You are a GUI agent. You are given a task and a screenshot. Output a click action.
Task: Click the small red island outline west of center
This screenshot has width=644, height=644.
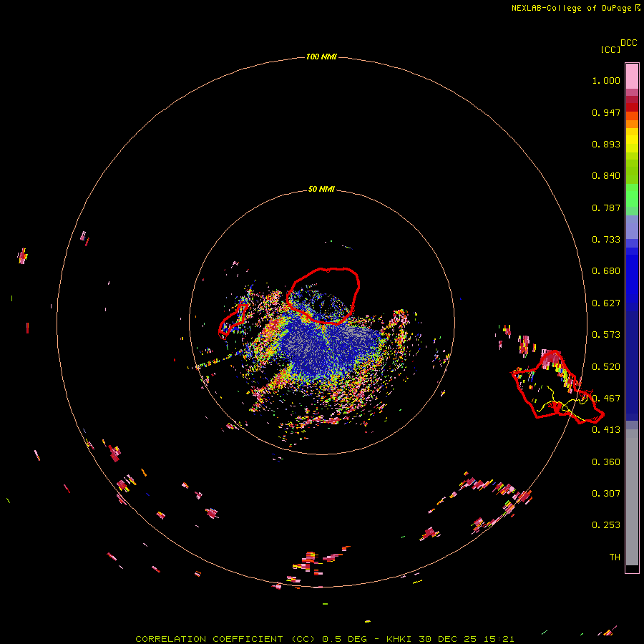[x=233, y=320]
